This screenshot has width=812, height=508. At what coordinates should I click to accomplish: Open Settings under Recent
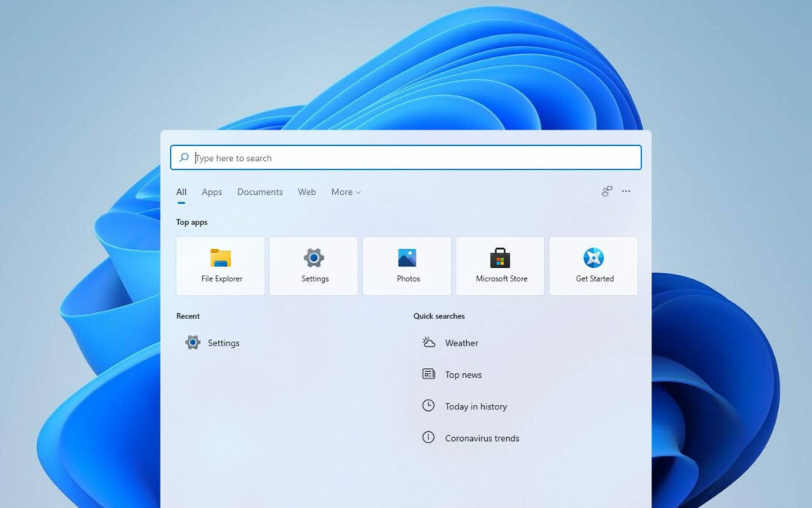pos(213,342)
